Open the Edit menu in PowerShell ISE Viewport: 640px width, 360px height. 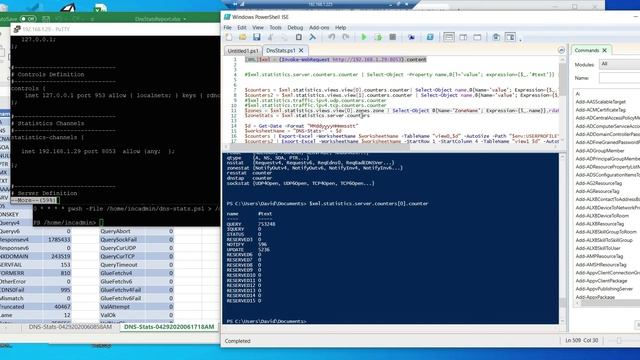tap(242, 27)
